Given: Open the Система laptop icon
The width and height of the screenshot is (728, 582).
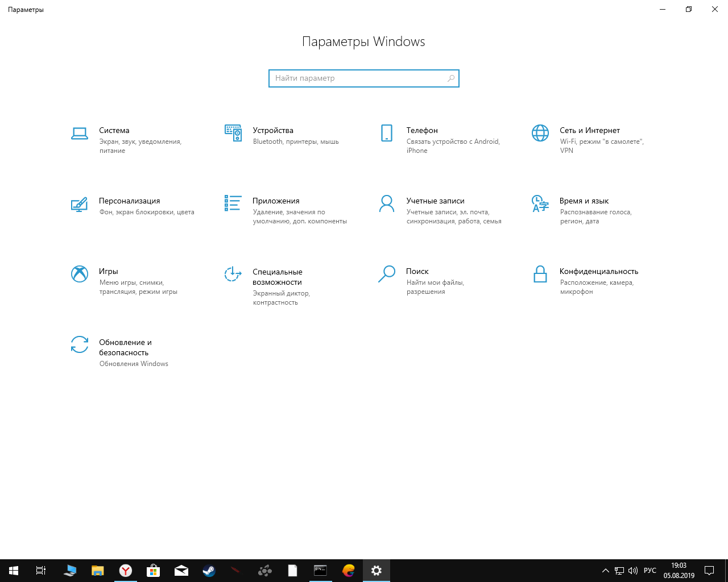Looking at the screenshot, I should [x=80, y=133].
